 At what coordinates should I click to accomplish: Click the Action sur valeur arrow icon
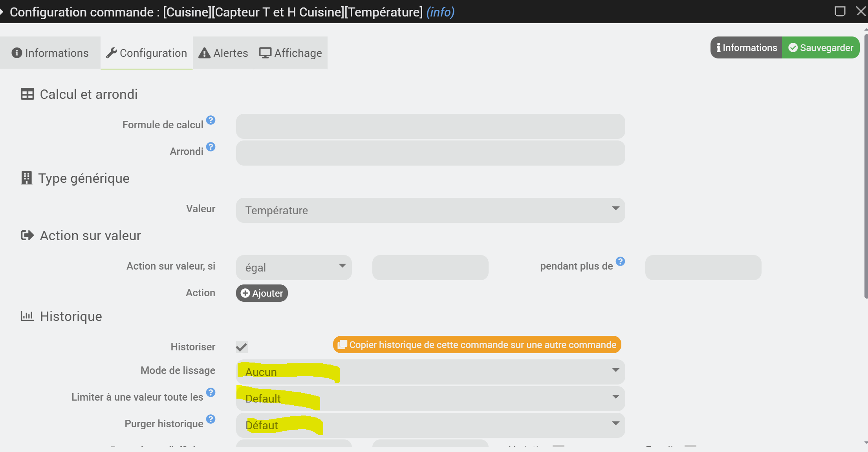point(27,235)
